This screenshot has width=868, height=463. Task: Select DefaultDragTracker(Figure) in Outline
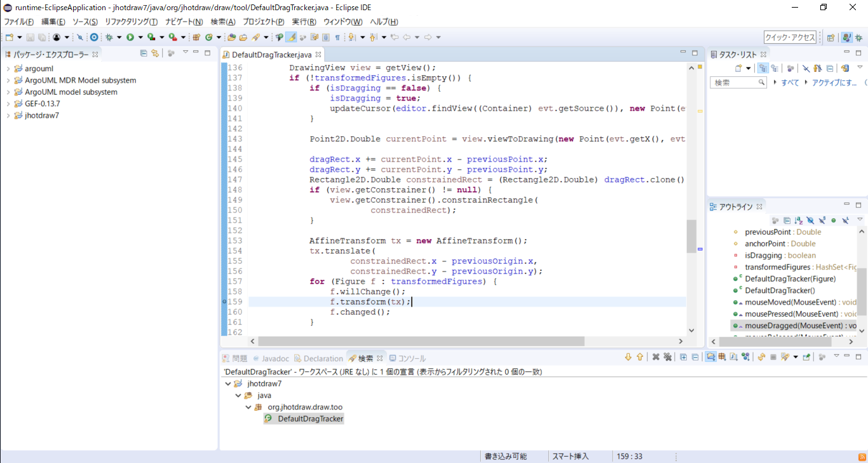pyautogui.click(x=790, y=279)
